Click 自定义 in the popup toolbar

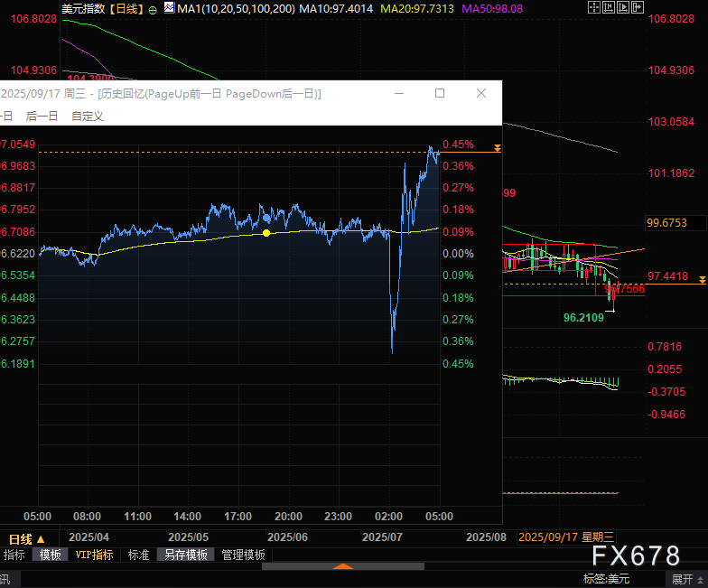tap(88, 116)
